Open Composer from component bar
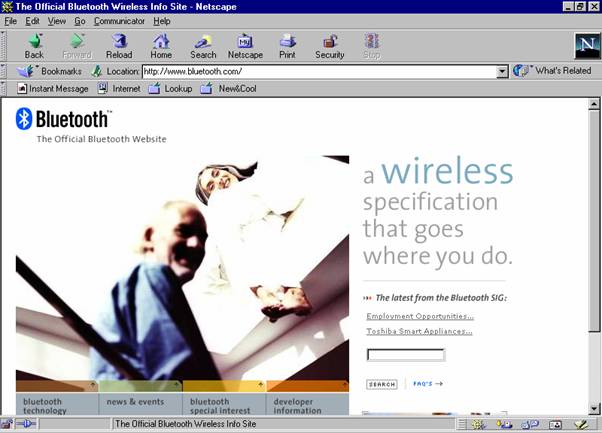 pos(581,424)
